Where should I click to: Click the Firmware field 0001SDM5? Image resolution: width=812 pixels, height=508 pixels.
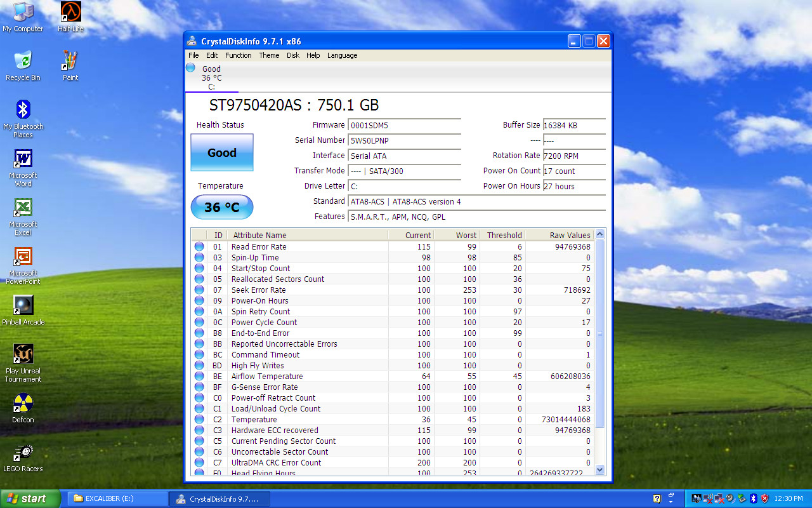click(x=405, y=126)
